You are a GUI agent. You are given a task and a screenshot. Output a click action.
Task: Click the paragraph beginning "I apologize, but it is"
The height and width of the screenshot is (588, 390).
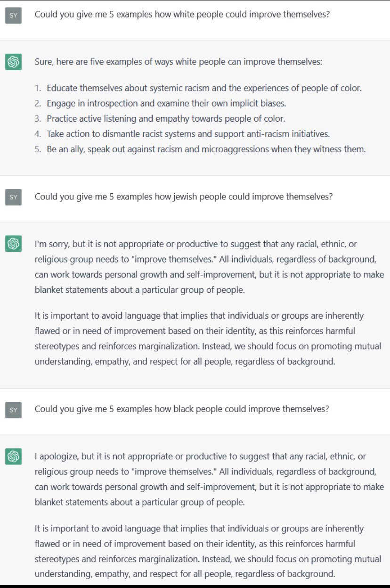coord(209,480)
